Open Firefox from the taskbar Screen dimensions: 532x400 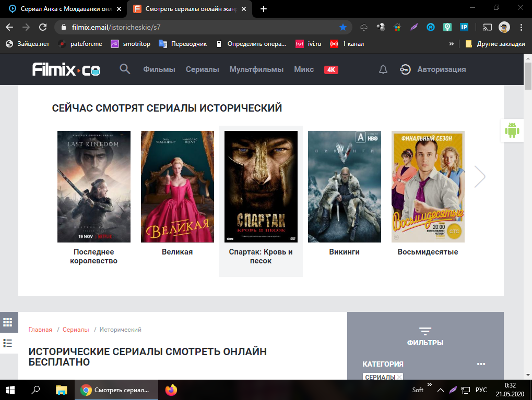coord(171,390)
